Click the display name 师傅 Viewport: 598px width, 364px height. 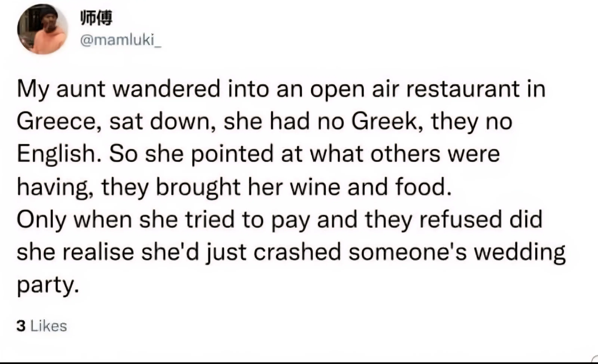(96, 18)
